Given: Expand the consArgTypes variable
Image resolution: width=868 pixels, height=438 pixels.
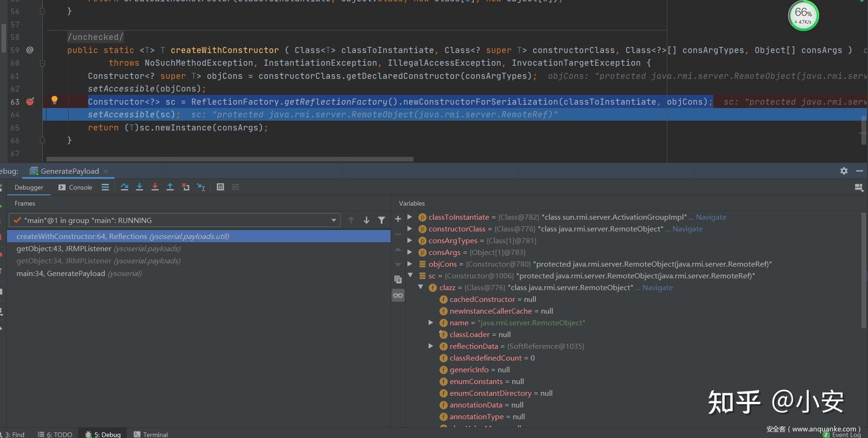Looking at the screenshot, I should tap(410, 240).
